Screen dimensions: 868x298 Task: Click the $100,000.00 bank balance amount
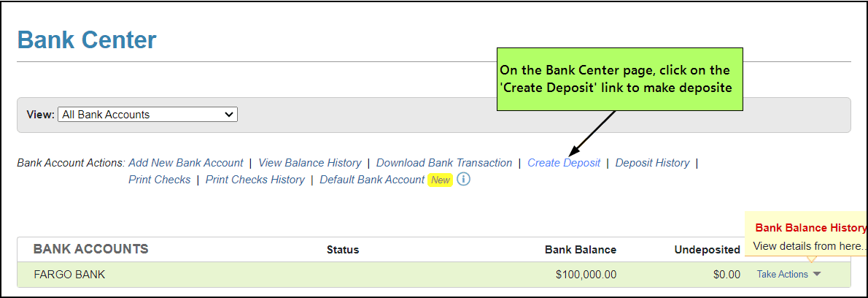pos(586,275)
